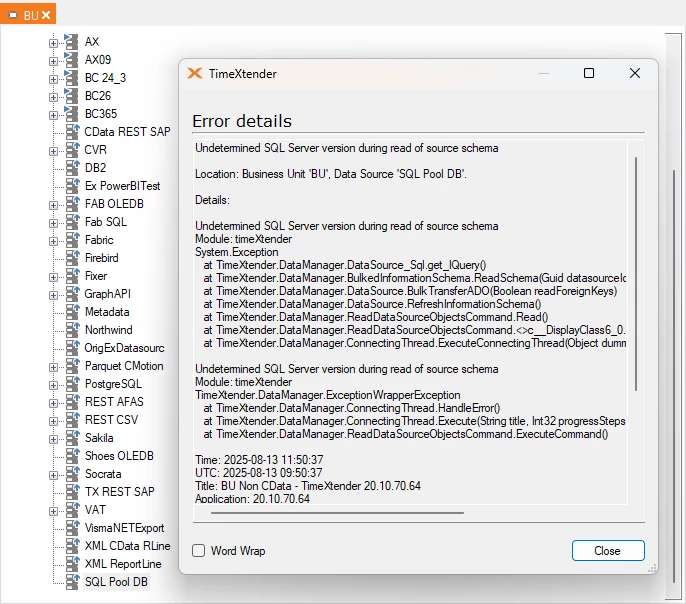Screen dimensions: 686x604
Task: Click the Ex PowerBITest source icon
Action: [x=73, y=185]
